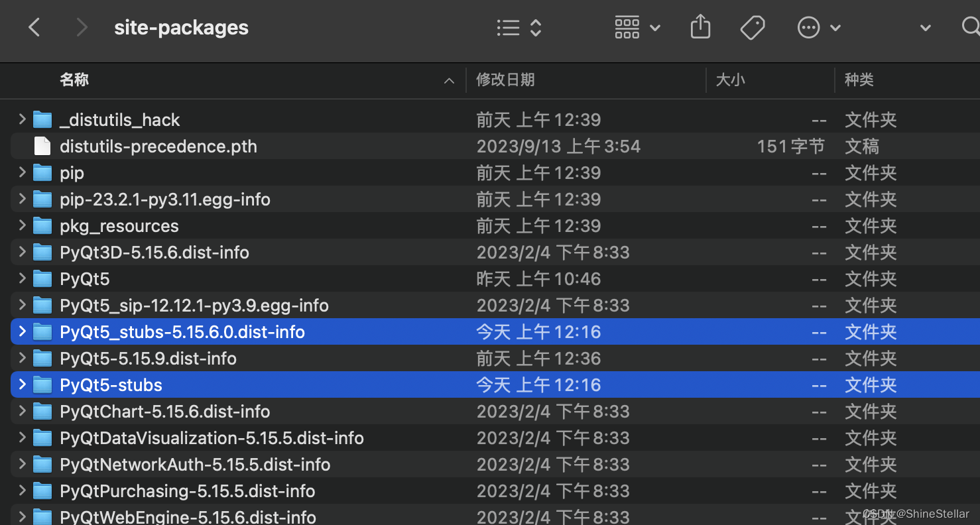The image size is (980, 525).
Task: Expand the pip folder
Action: (x=22, y=172)
